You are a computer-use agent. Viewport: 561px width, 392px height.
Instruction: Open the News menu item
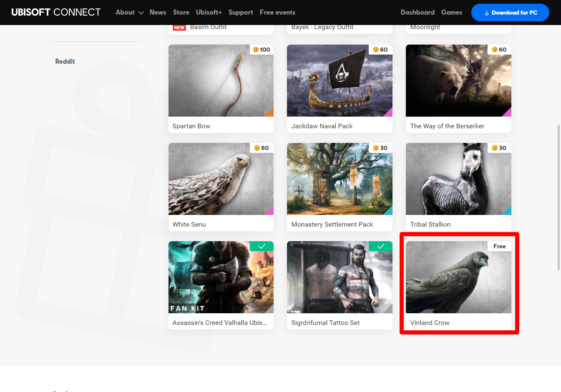(158, 12)
